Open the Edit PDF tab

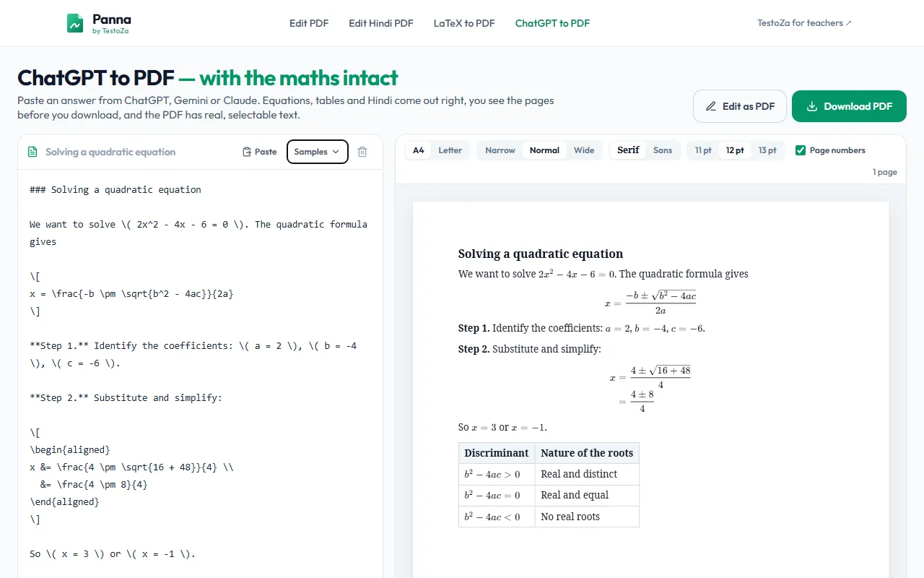tap(309, 23)
